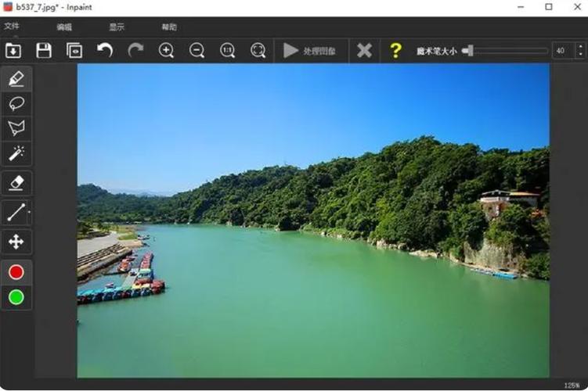Select the Eraser tool
The width and height of the screenshot is (588, 391).
pos(16,183)
